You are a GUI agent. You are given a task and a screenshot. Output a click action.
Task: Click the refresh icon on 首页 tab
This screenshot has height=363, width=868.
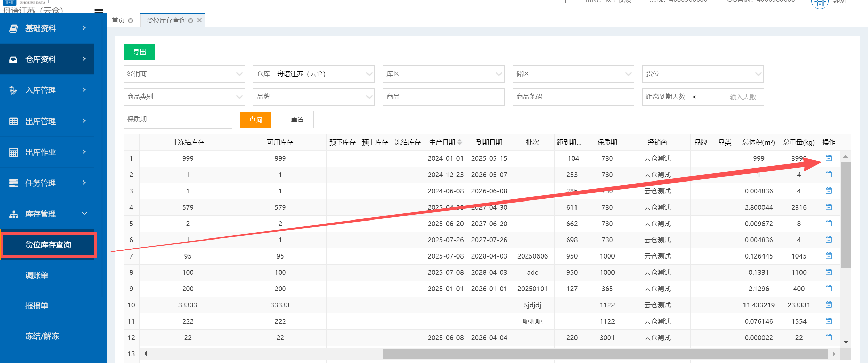click(130, 21)
